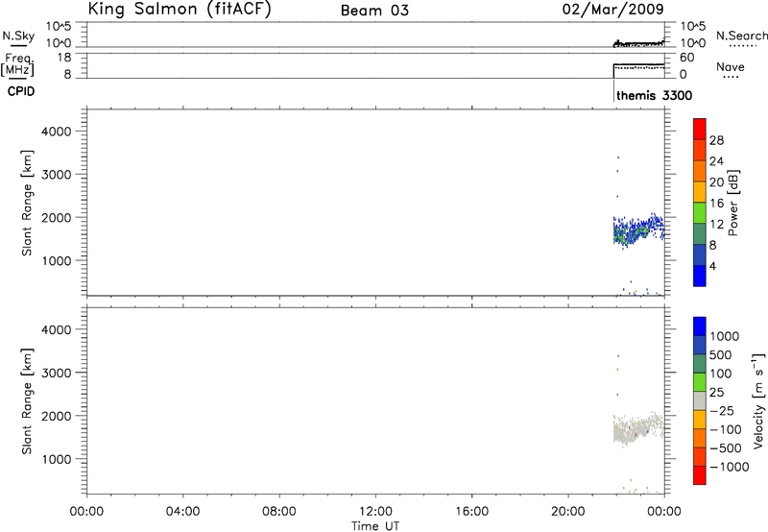Click the '−500' Velocity colorbar label

point(726,448)
